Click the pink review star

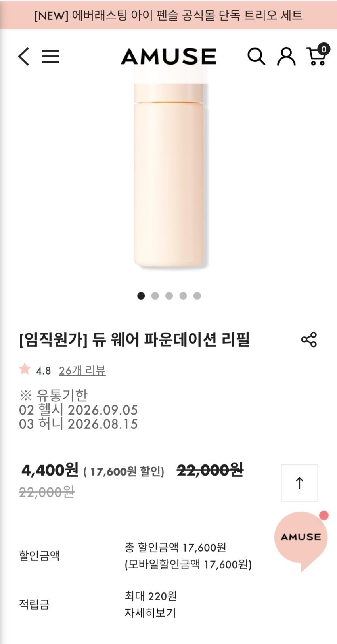[25, 369]
